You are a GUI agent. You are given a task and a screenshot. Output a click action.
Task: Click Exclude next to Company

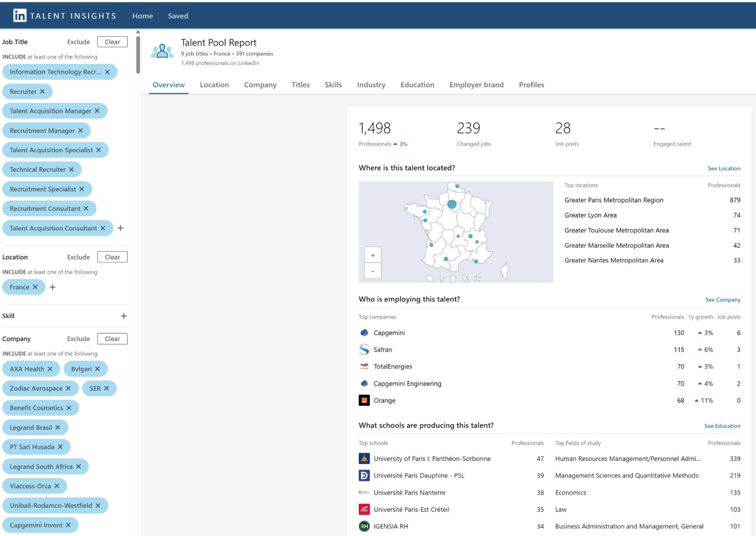coord(78,339)
